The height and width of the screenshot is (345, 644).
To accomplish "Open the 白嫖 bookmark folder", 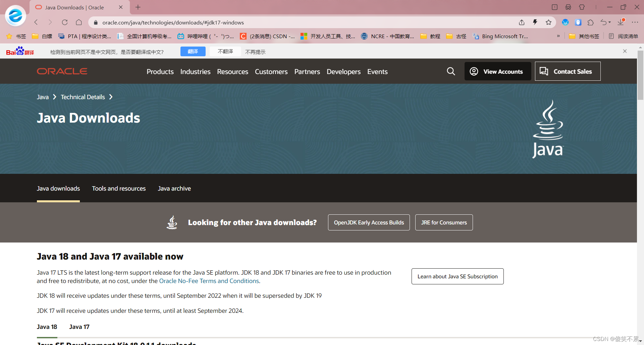I will (42, 36).
